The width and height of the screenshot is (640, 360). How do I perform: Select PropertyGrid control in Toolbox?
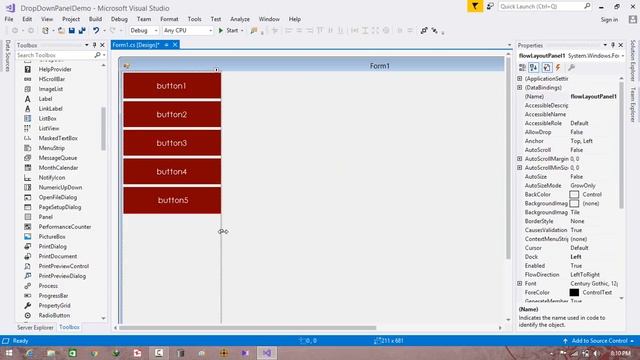[54, 305]
